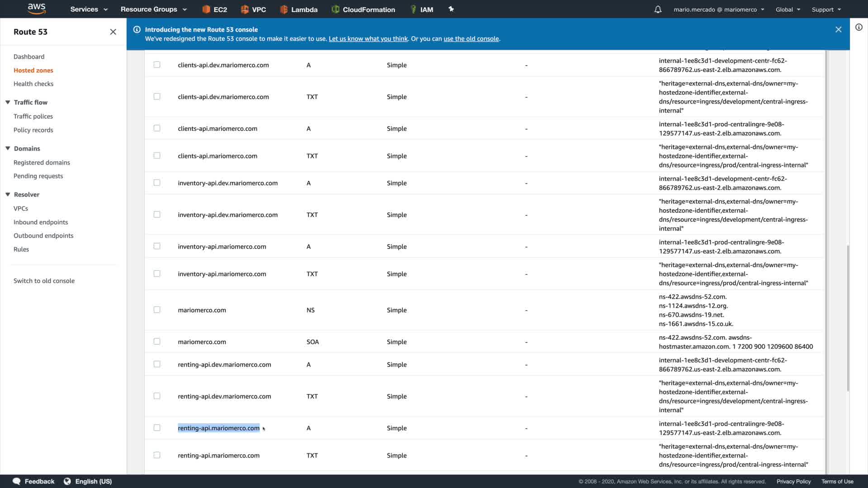Click the AWS logo home icon

[x=37, y=9]
